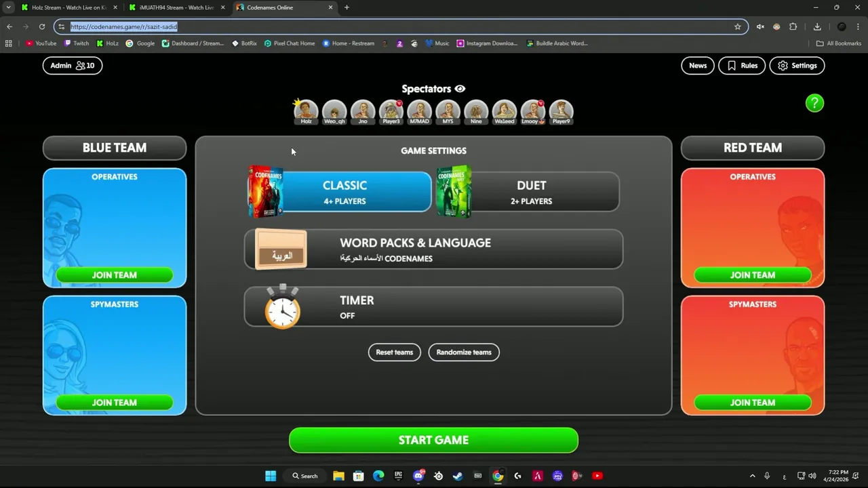Click the Lmooy spectator avatar

(x=533, y=112)
